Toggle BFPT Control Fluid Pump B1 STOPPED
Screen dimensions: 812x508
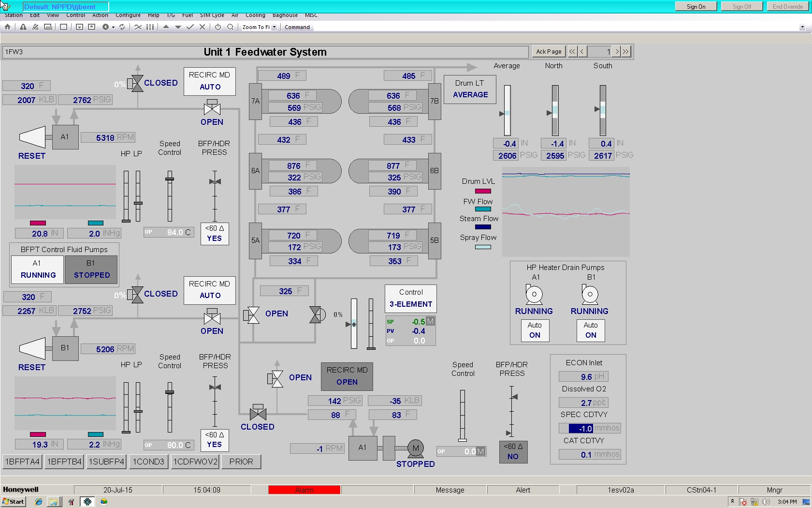(91, 269)
